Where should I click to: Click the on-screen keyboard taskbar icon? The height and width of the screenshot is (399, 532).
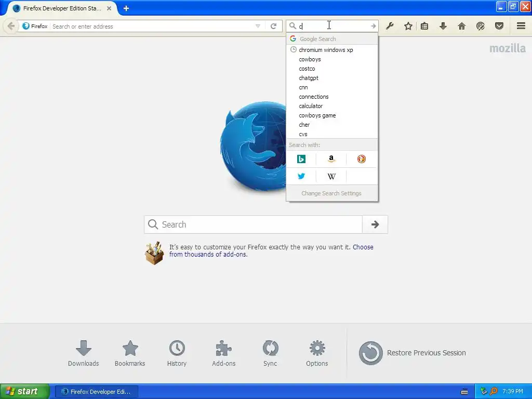(464, 392)
